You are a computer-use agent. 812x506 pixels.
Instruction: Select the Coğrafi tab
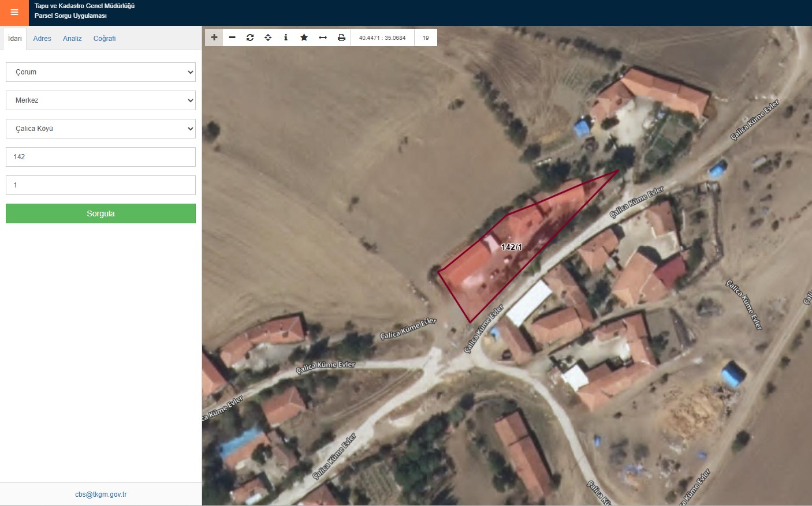[105, 39]
